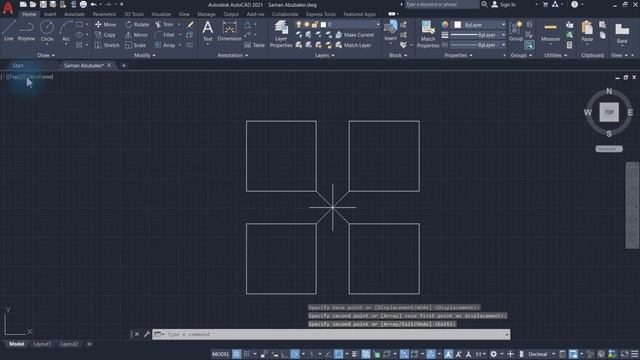
Task: Click the Plot printer icon
Action: pos(83,4)
